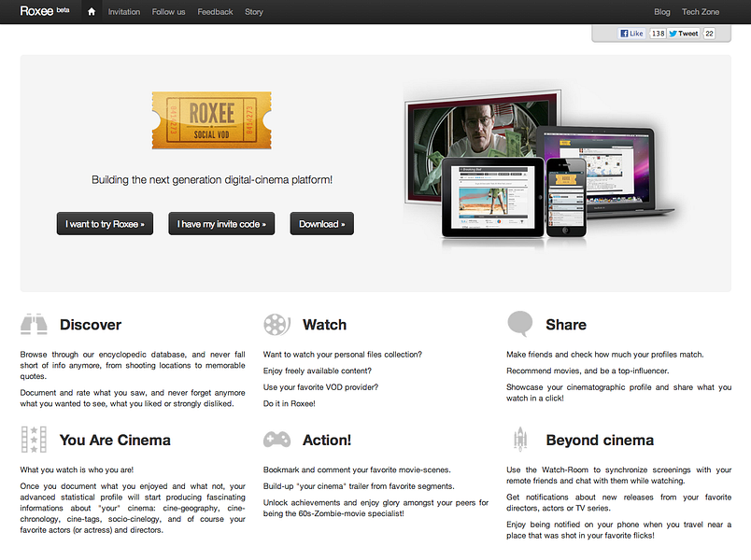Click the Facebook Like button
Viewport: 751px width, 560px height.
[x=631, y=34]
